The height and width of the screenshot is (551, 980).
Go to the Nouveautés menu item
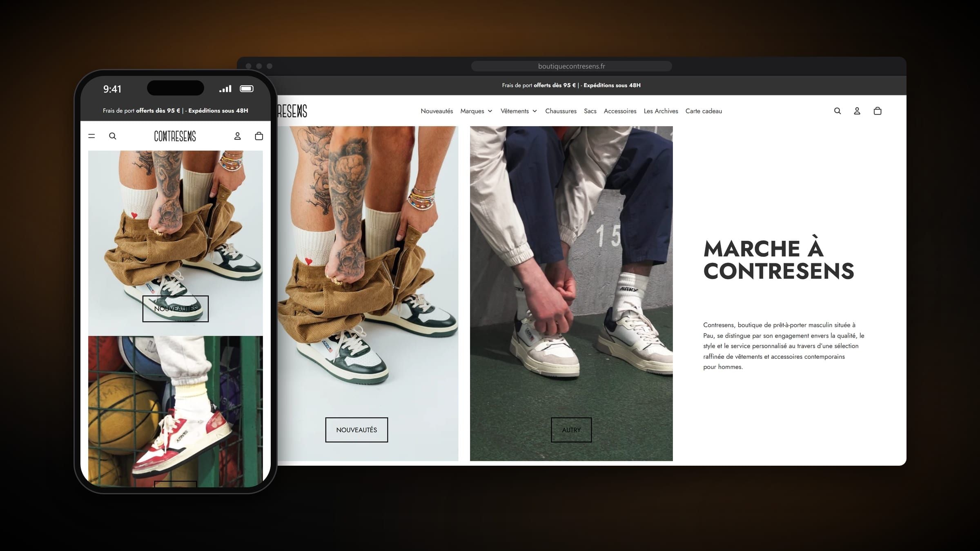point(437,111)
